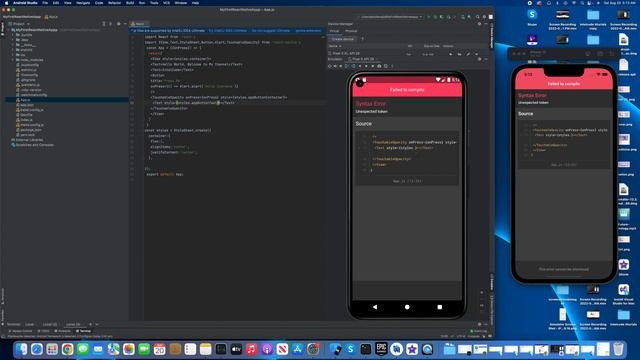Click Syntax Error heading on Android emulator
The height and width of the screenshot is (360, 640).
click(x=371, y=104)
